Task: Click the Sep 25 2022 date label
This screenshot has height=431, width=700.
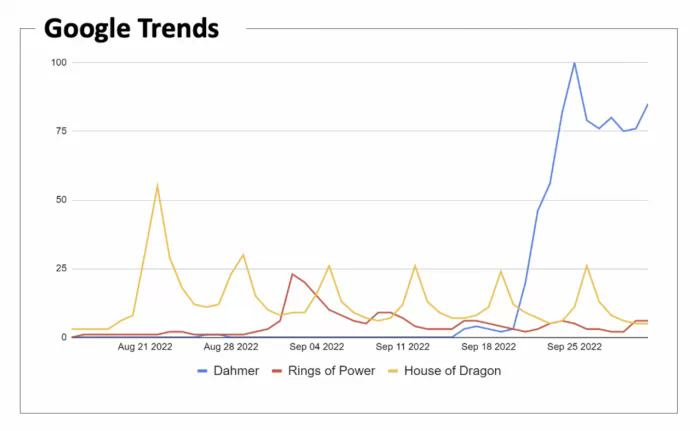Action: (x=574, y=348)
